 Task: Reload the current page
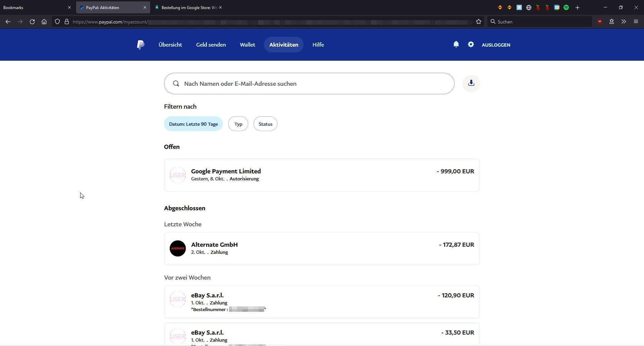coord(32,22)
